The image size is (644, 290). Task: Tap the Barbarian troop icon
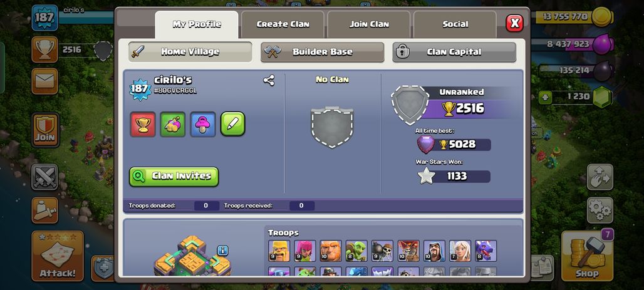(279, 251)
